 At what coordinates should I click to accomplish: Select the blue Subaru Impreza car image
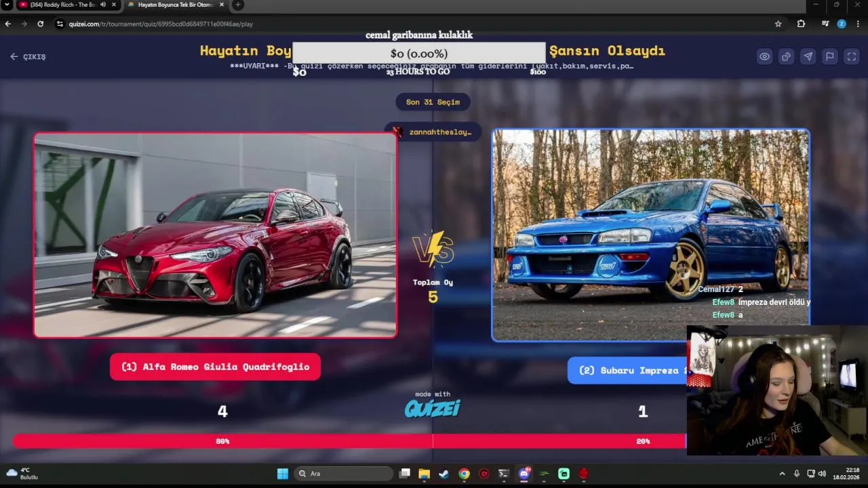click(x=650, y=235)
